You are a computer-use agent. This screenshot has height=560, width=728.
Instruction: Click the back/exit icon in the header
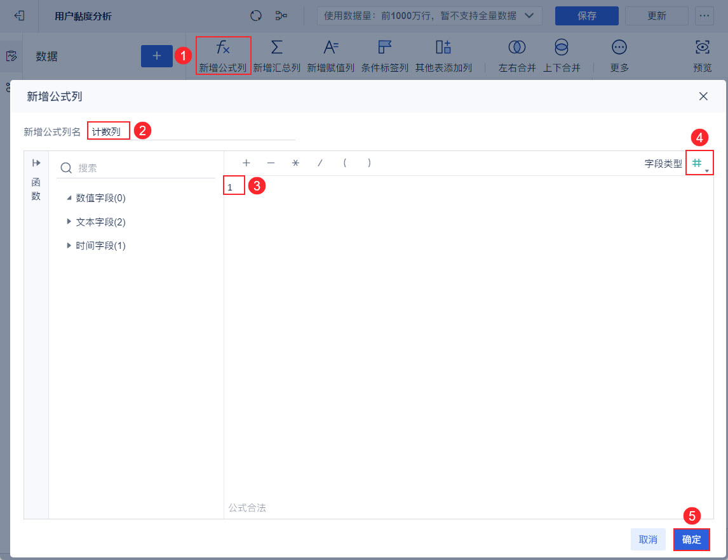pos(19,16)
